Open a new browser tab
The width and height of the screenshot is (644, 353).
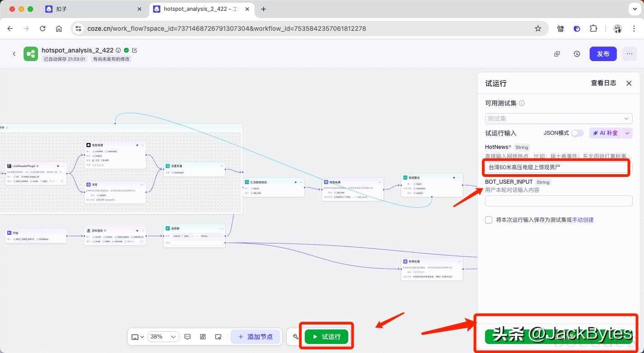[x=264, y=9]
